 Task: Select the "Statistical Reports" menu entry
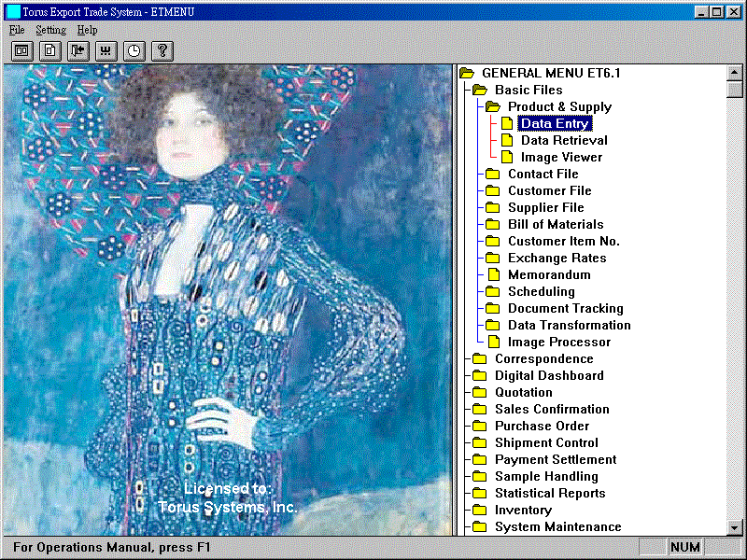click(550, 494)
